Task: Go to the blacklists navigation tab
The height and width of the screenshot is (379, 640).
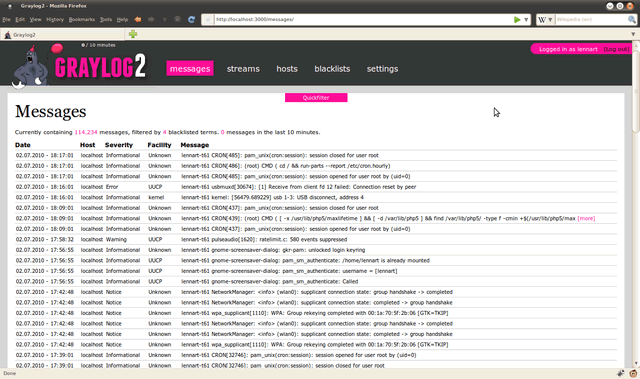Action: (x=332, y=69)
